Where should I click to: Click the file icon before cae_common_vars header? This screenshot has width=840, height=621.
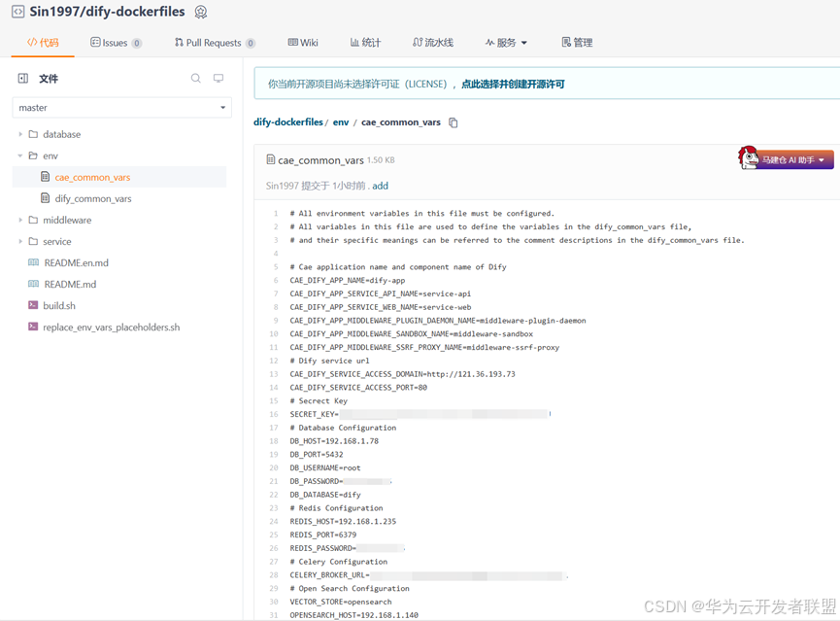click(x=271, y=159)
